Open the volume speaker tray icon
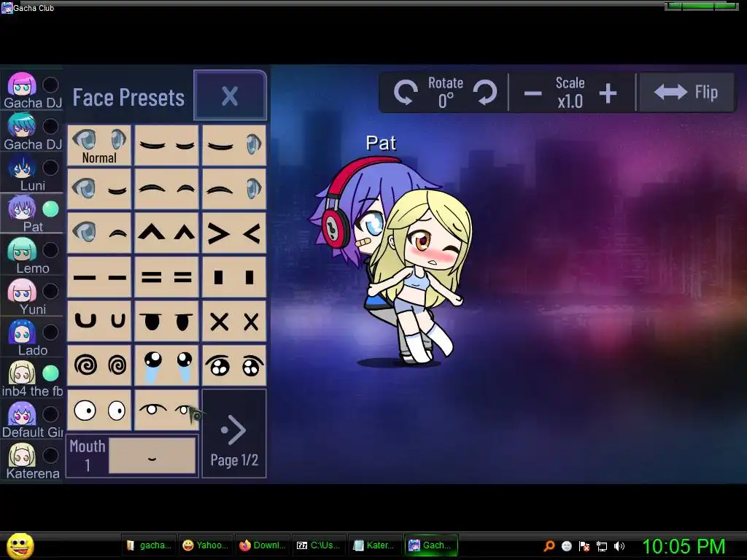Viewport: 747px width, 560px height. (x=619, y=546)
